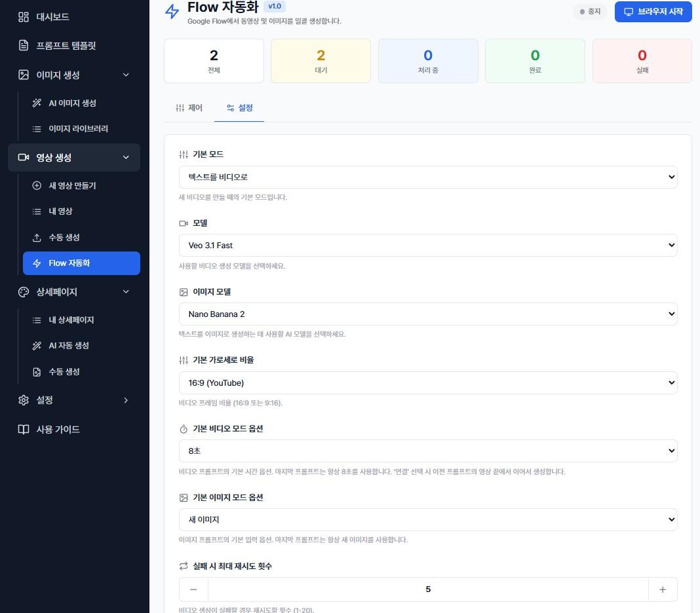Open the 기본 이미지 모드 옵션 dropdown 새 이미지
This screenshot has width=700, height=613.
(428, 520)
